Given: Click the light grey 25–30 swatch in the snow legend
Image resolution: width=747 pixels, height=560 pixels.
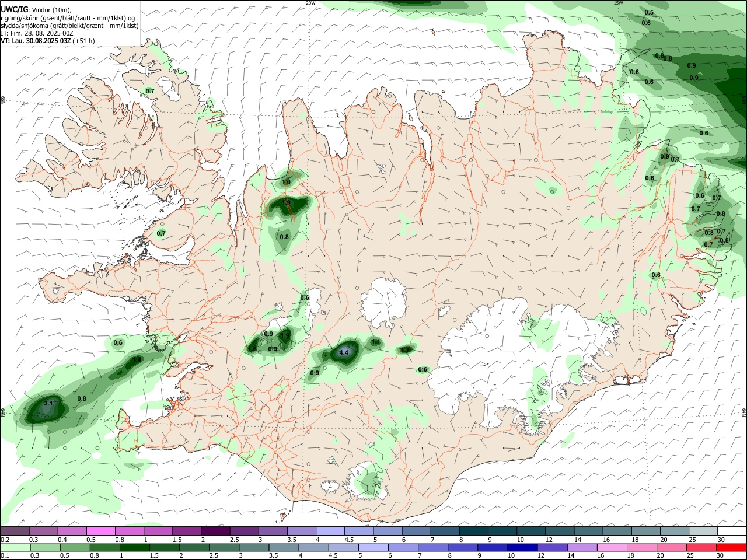Looking at the screenshot, I should (703, 531).
